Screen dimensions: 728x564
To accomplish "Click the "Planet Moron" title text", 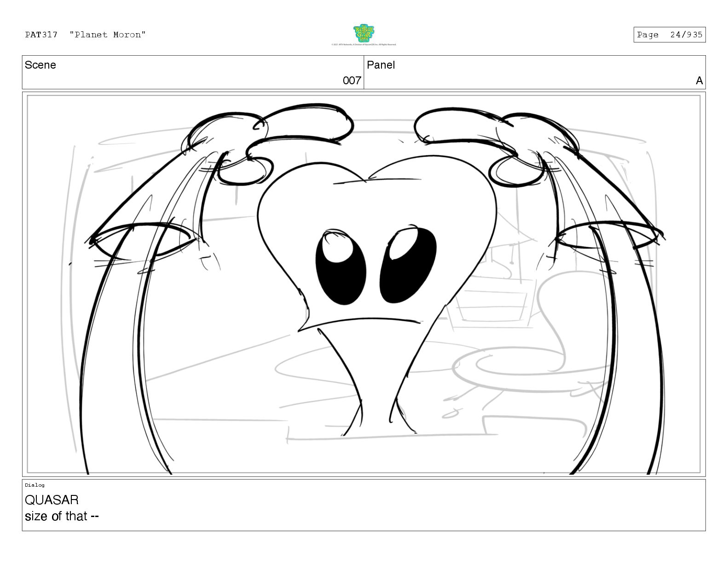I will tap(108, 35).
